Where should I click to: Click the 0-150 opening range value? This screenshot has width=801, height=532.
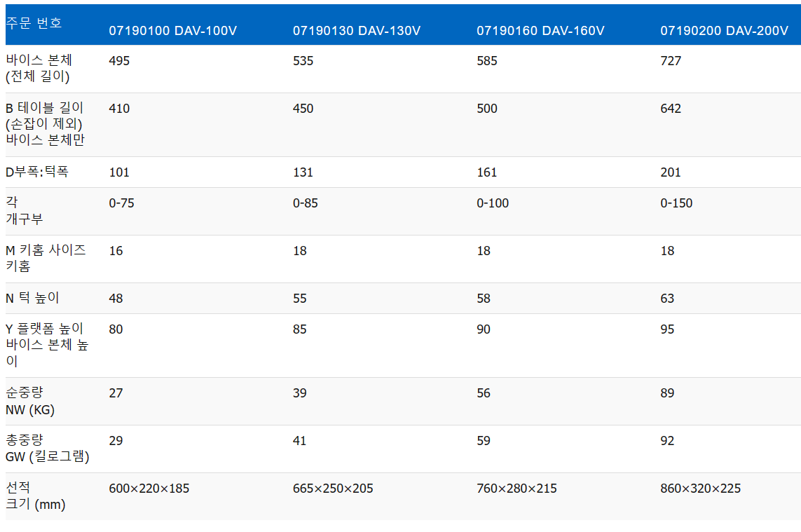point(676,204)
